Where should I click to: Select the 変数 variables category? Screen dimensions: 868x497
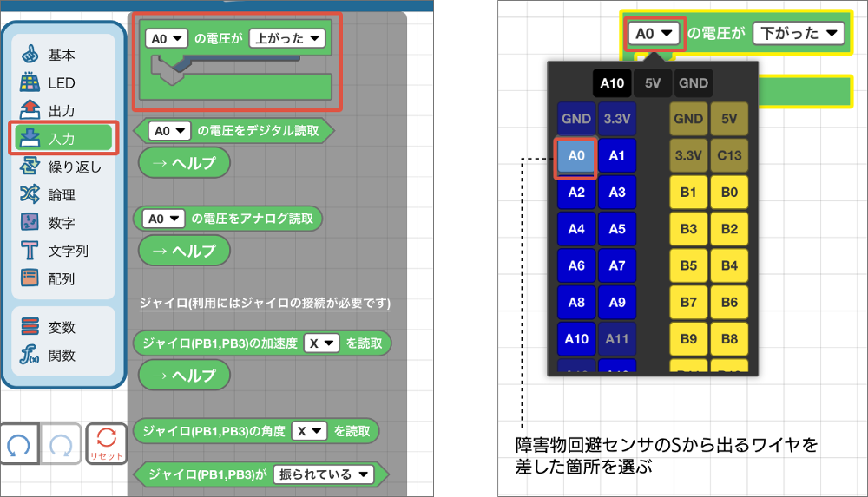point(61,327)
